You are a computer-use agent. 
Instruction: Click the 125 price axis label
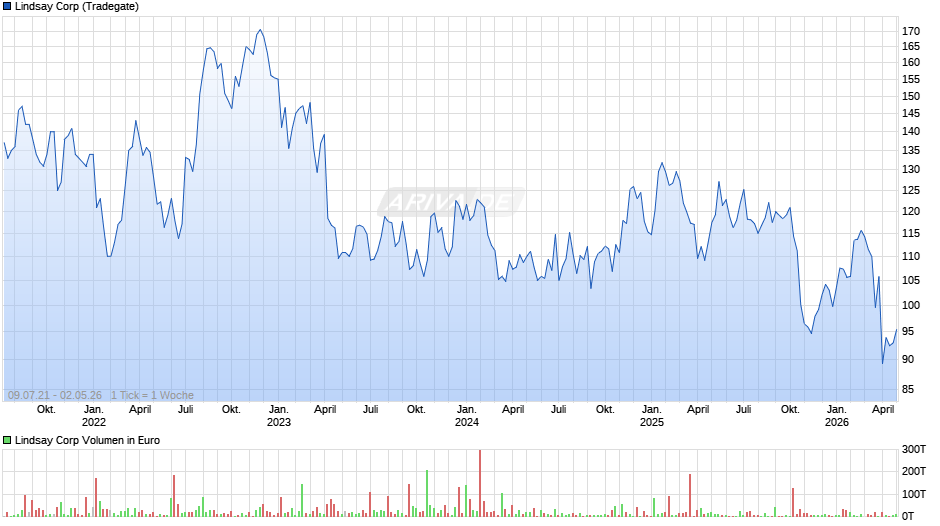pos(911,191)
